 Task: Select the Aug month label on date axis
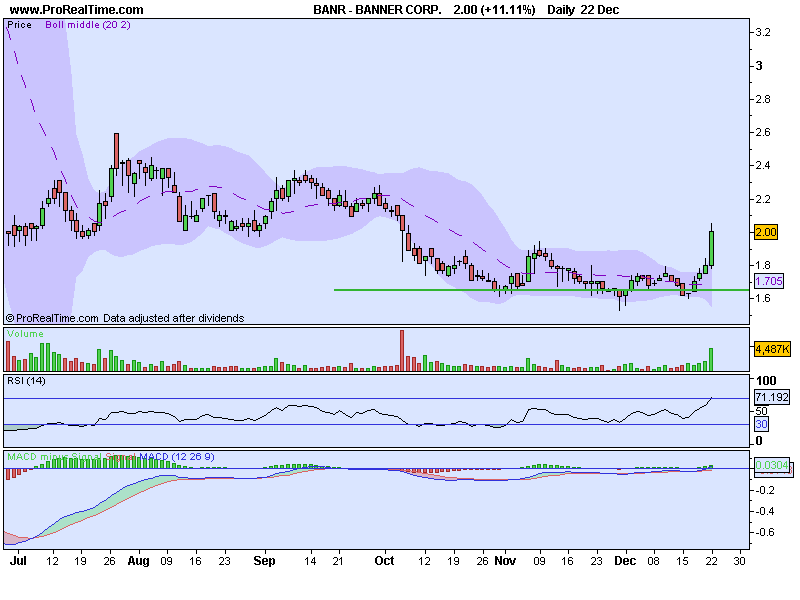138,561
